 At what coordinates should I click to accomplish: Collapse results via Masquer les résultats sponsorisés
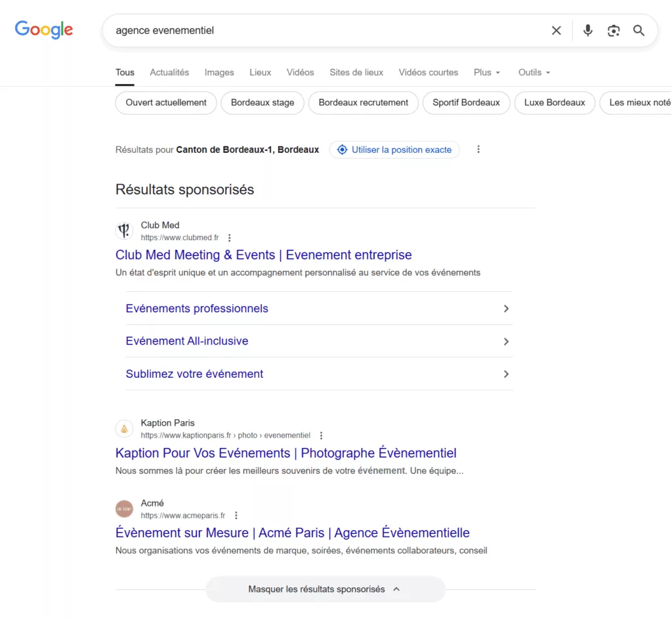(x=325, y=589)
